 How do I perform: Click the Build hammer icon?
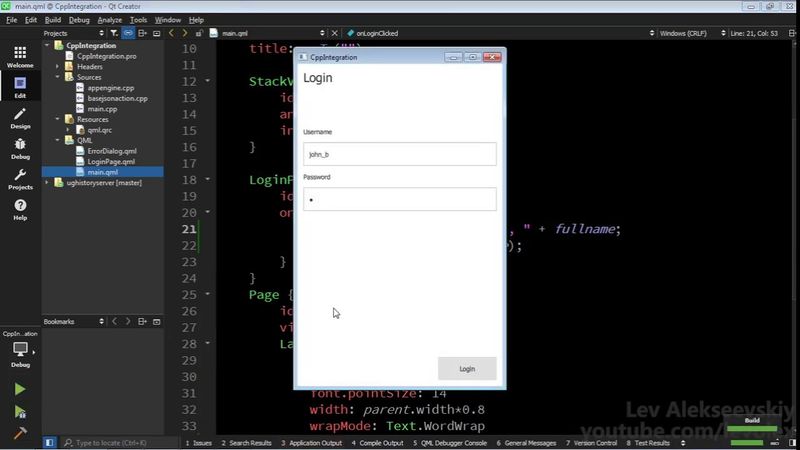20,433
